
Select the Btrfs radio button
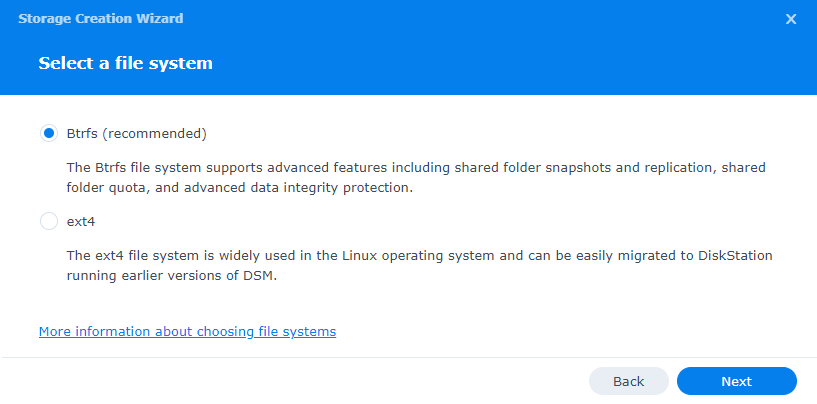coord(49,133)
